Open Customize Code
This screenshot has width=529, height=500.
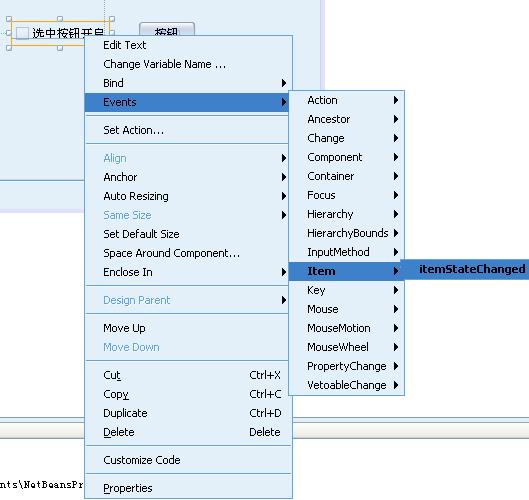[188, 460]
